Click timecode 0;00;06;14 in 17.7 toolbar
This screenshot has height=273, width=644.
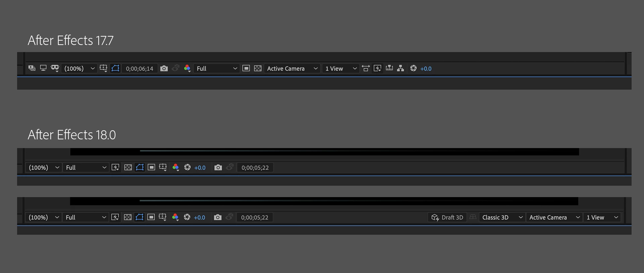140,69
